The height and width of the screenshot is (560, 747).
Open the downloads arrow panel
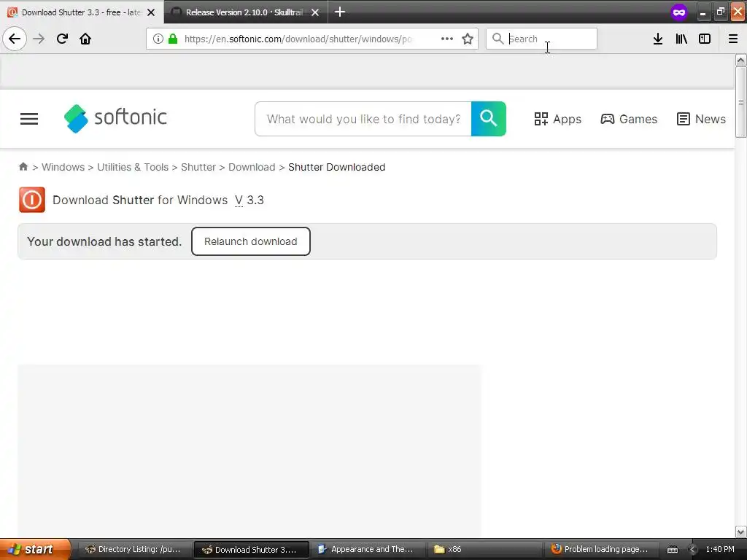[x=658, y=39]
